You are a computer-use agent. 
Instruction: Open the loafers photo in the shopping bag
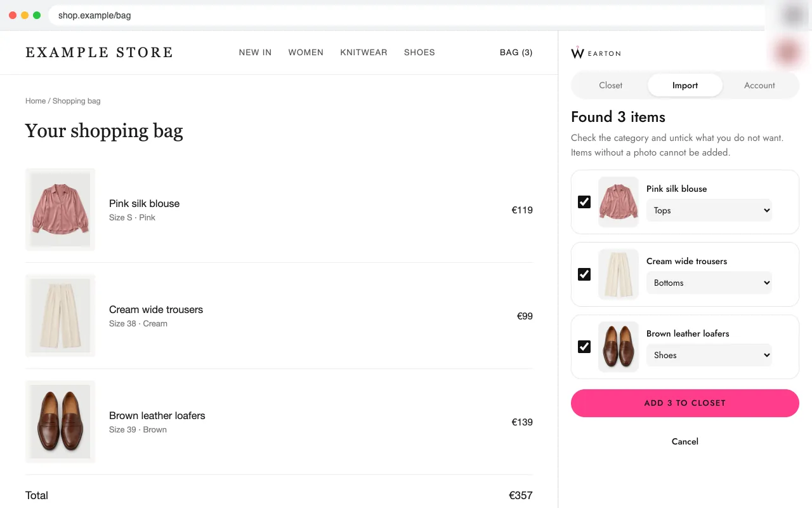coord(60,422)
